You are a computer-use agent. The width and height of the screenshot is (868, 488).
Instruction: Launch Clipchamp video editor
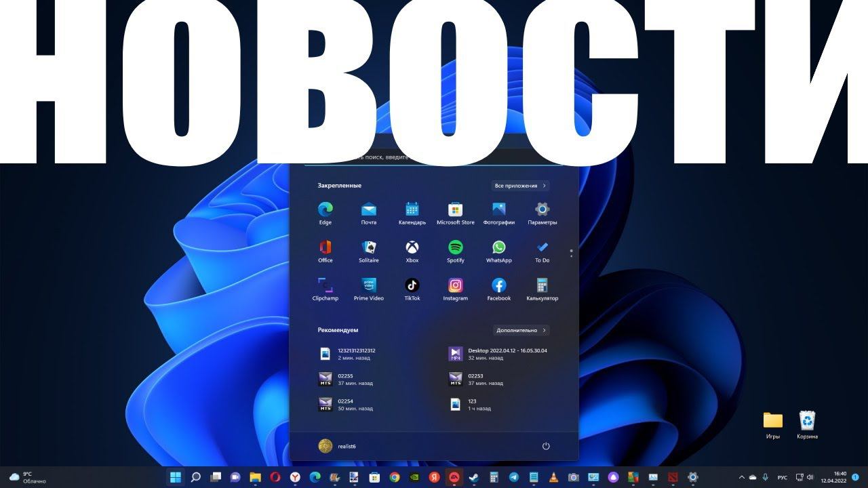click(x=325, y=289)
